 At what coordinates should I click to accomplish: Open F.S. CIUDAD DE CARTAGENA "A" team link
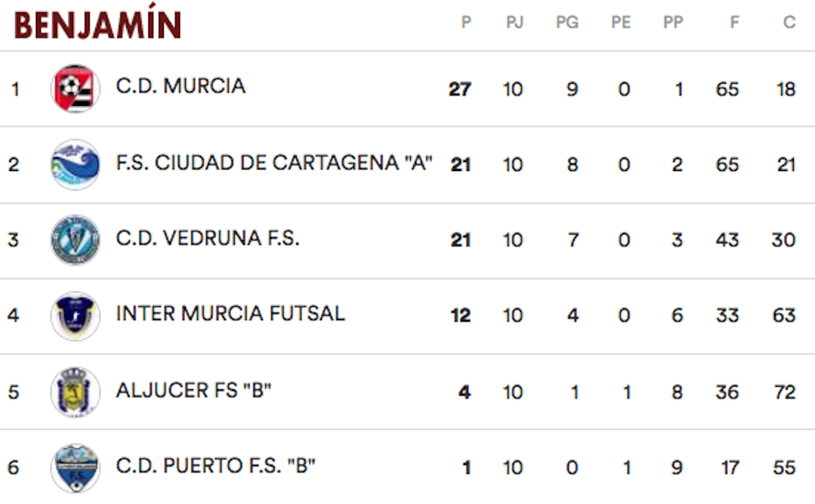tap(274, 163)
